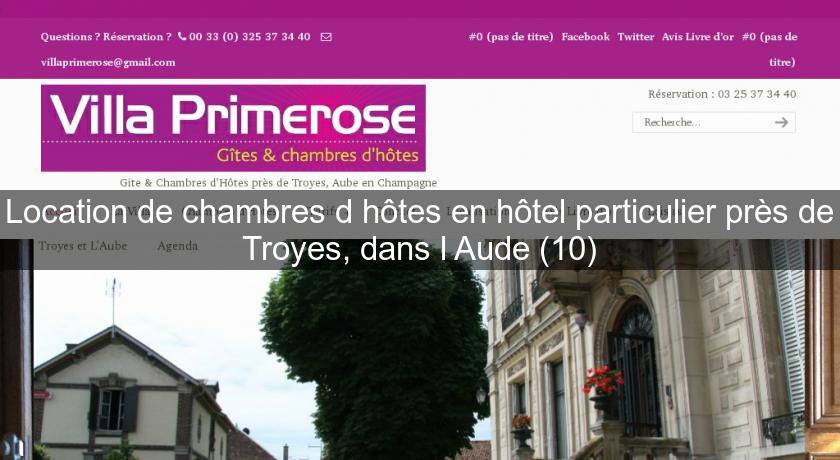Open the Facebook link

586,36
